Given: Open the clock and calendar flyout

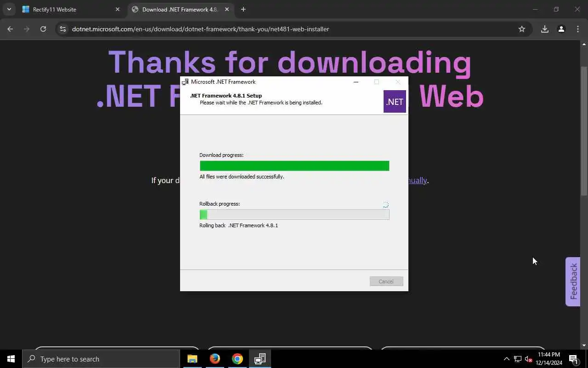Looking at the screenshot, I should tap(549, 359).
